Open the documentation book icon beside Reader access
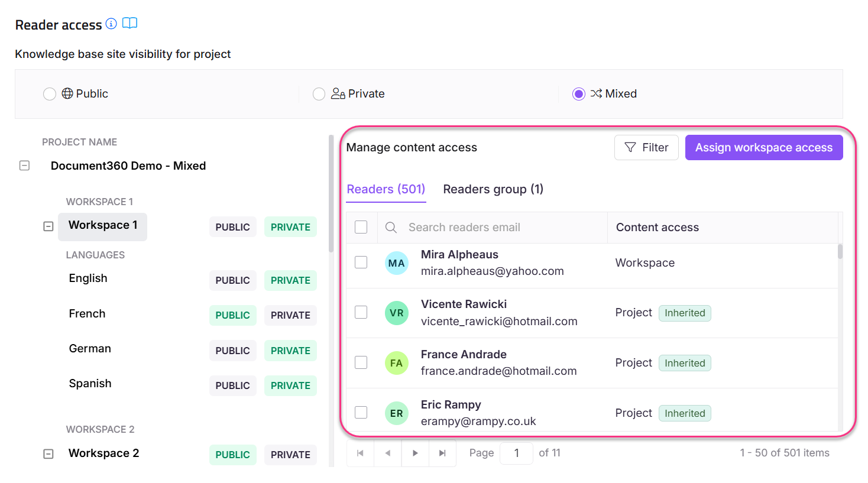 tap(129, 24)
